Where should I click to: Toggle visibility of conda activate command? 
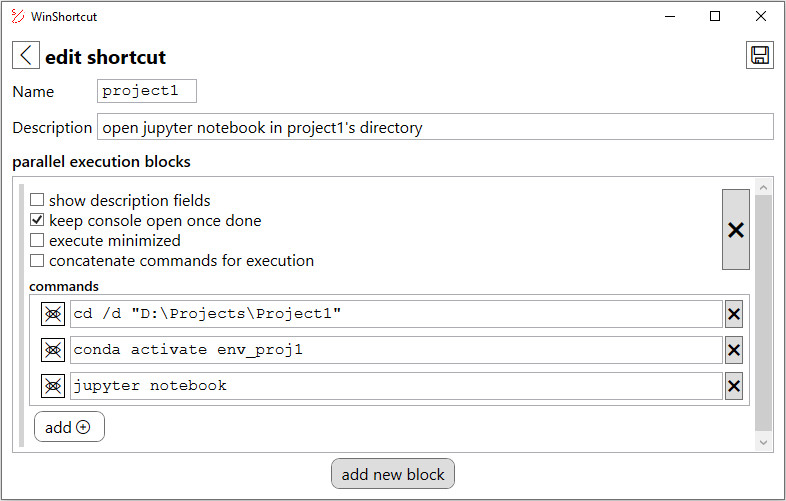coord(53,350)
